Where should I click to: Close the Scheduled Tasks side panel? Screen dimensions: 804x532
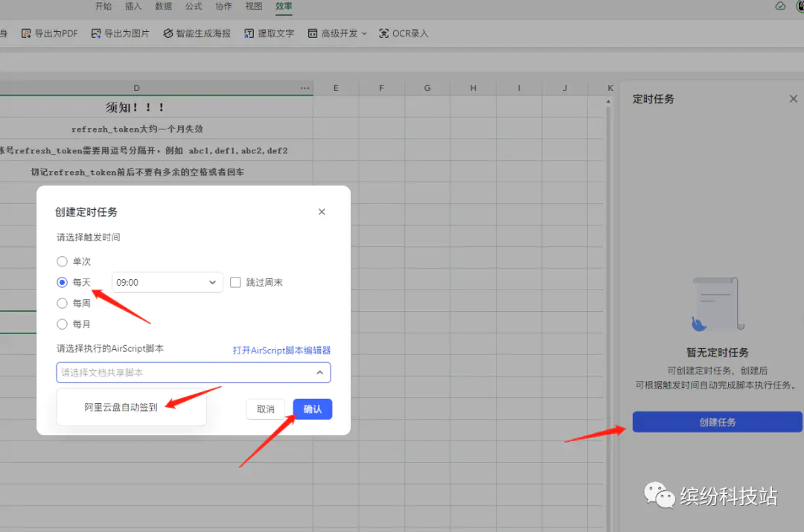point(793,99)
